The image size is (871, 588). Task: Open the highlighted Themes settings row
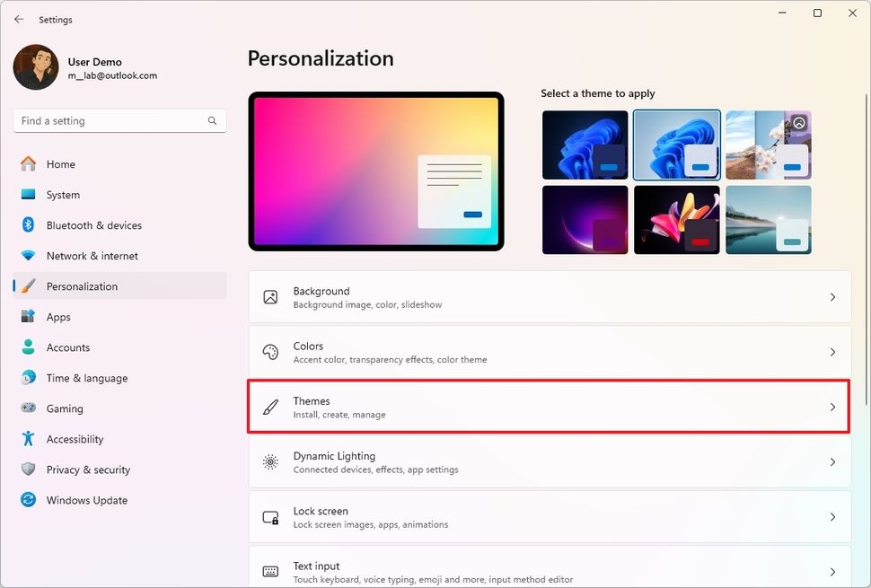548,407
